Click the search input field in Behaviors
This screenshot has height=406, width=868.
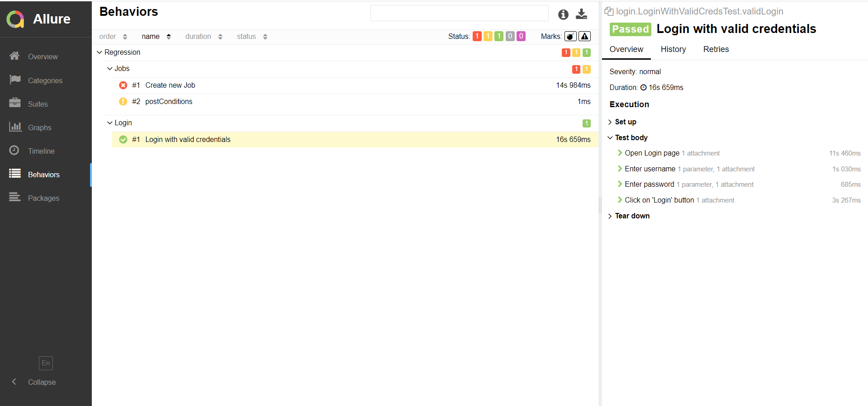[460, 14]
